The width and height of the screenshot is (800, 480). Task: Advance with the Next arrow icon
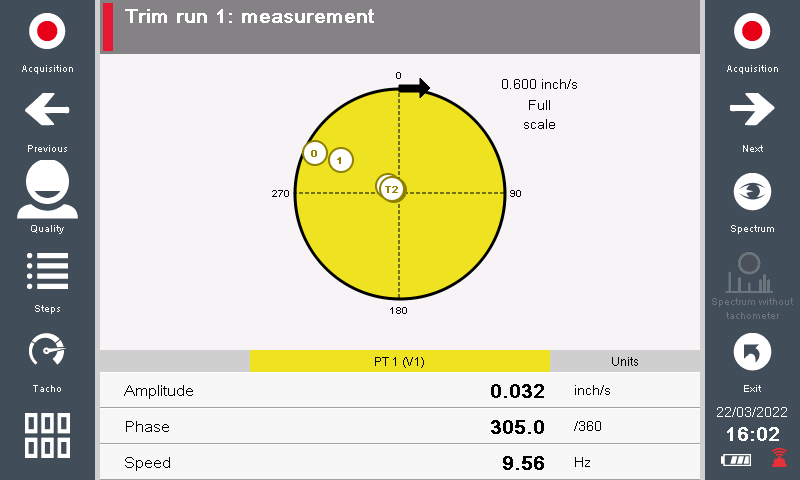(752, 110)
